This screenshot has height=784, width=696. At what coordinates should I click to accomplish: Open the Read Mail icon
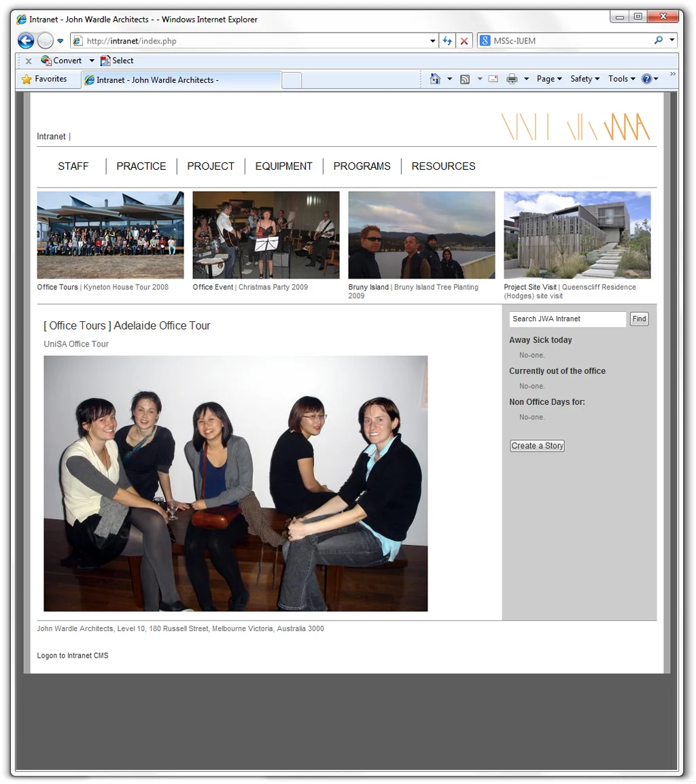492,79
